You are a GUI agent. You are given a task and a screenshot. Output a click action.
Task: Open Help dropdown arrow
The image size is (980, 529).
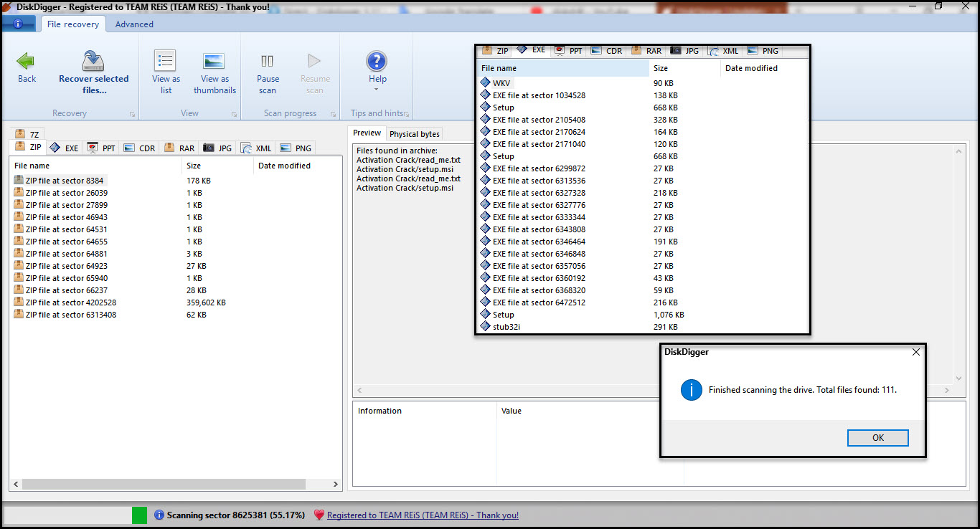pos(377,90)
